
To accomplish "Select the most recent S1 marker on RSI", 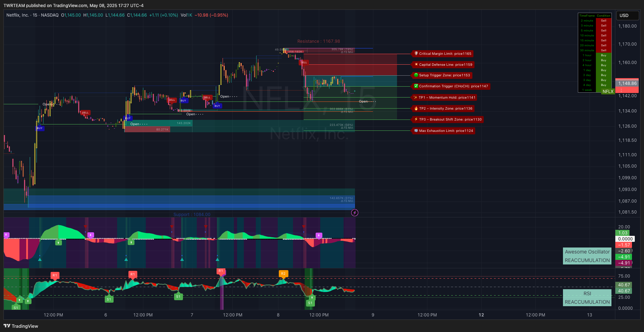I will click(310, 303).
